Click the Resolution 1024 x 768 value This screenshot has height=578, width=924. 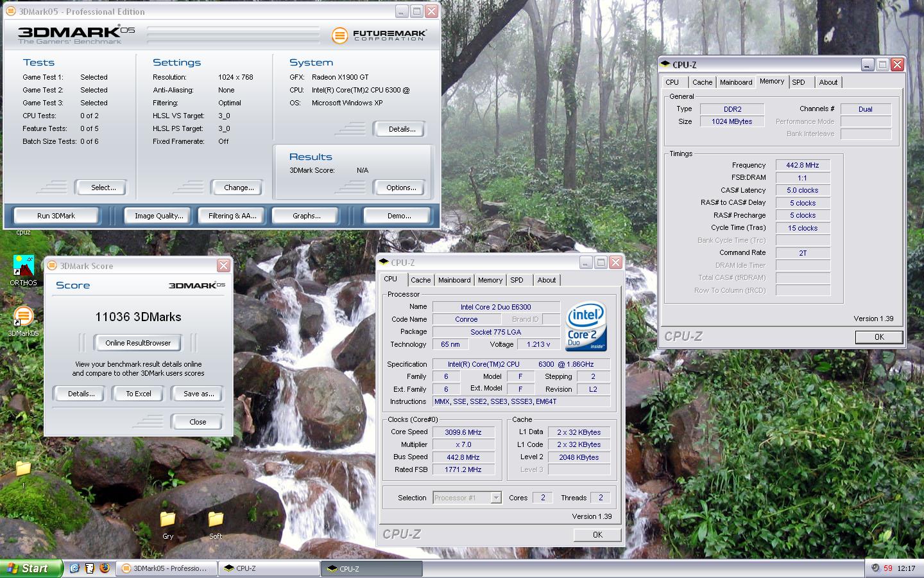(235, 77)
